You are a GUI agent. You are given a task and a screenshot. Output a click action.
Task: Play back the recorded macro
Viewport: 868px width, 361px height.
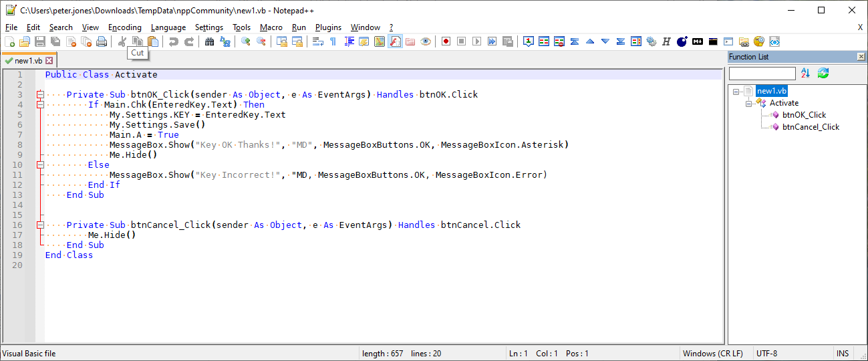[x=477, y=41]
